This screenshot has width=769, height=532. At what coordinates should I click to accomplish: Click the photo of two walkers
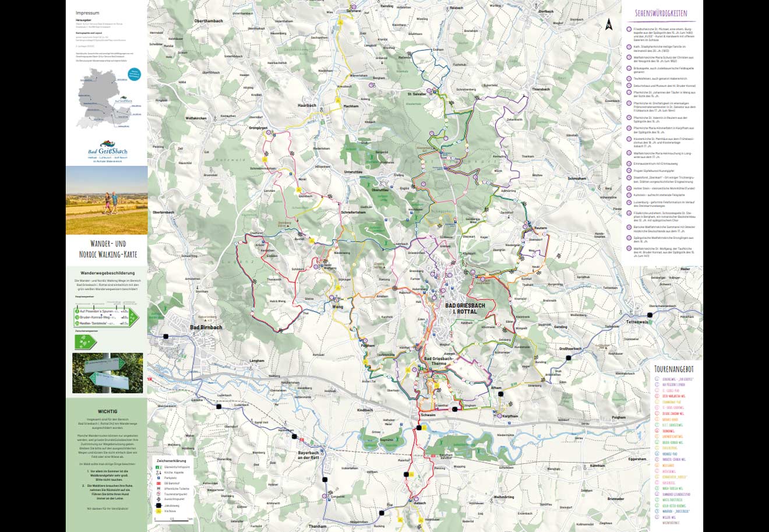[107, 200]
